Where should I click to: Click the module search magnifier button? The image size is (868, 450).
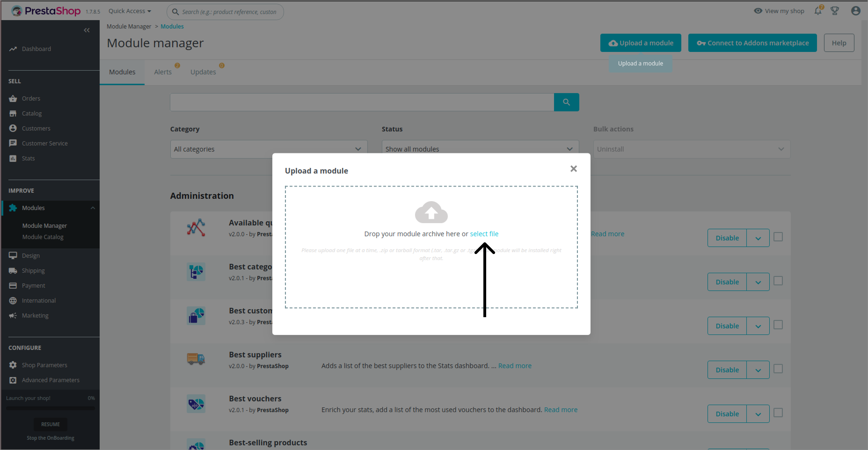coord(566,102)
